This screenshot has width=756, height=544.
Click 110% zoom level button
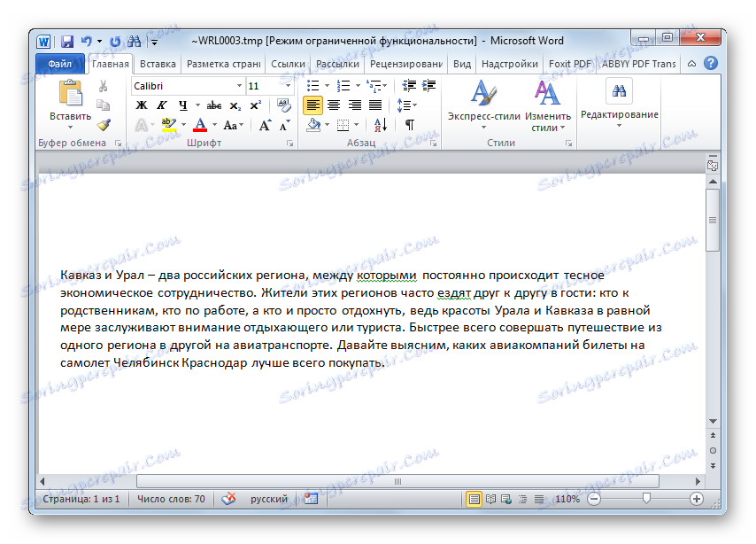567,499
